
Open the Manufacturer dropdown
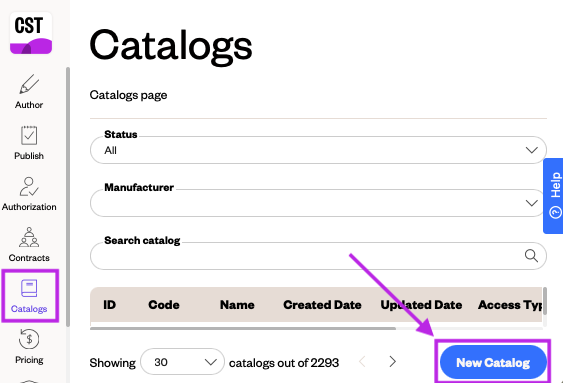(318, 203)
